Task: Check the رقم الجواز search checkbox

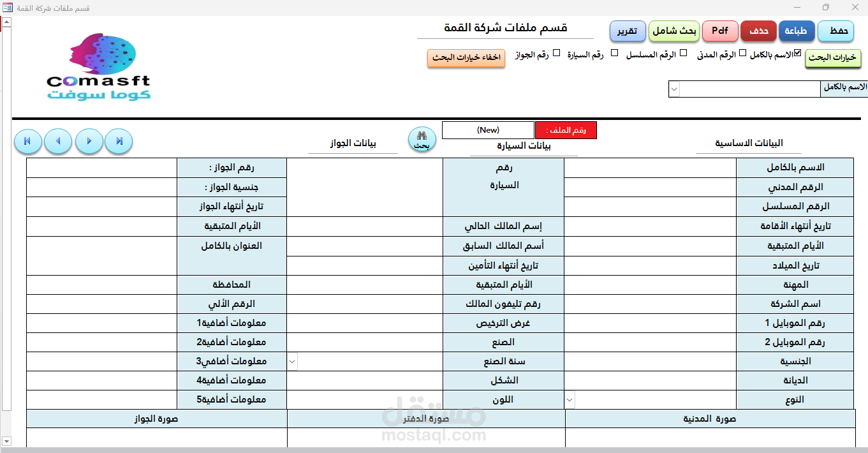Action: (x=556, y=53)
